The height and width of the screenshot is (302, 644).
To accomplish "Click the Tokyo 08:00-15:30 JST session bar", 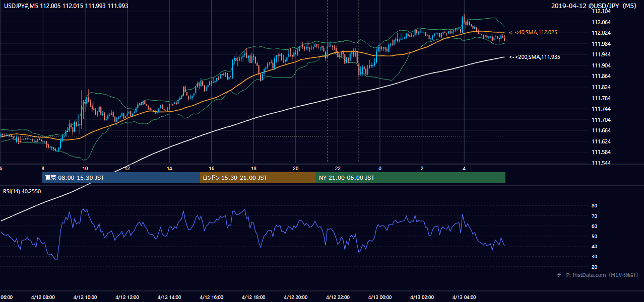I will pyautogui.click(x=121, y=178).
